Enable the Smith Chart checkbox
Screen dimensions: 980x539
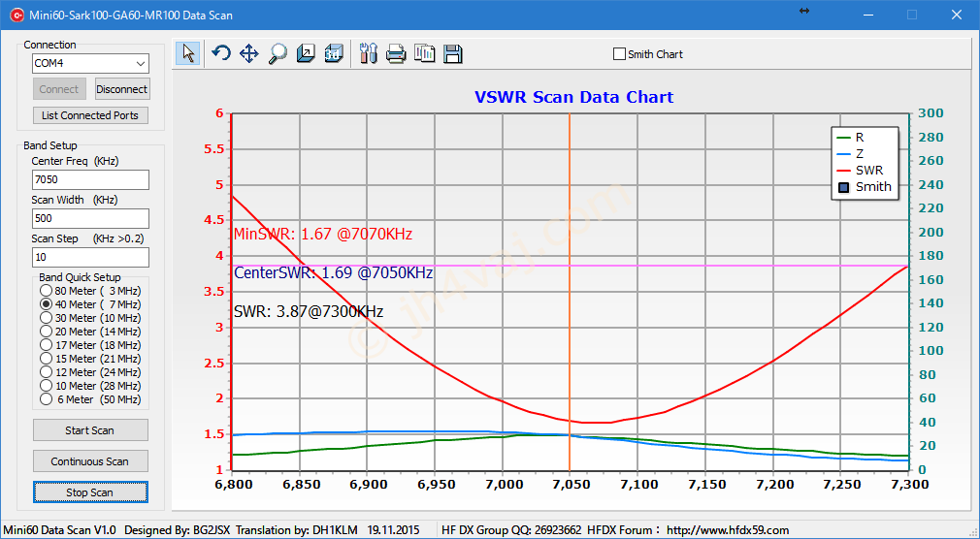(619, 54)
